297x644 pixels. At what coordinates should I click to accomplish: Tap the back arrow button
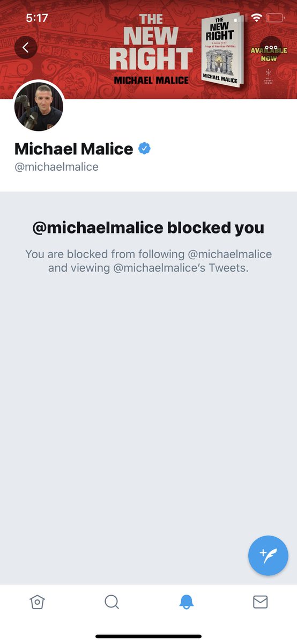[x=26, y=48]
